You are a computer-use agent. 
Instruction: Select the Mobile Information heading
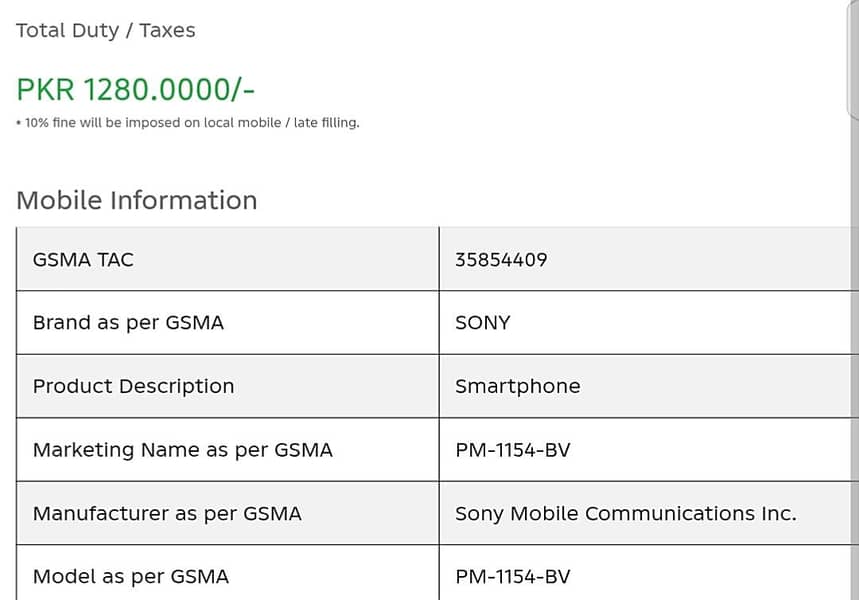pyautogui.click(x=137, y=201)
